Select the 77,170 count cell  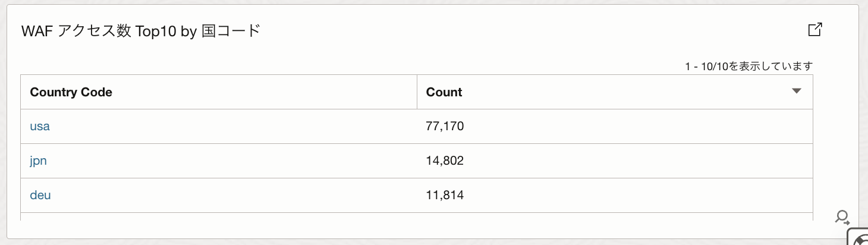pos(445,126)
